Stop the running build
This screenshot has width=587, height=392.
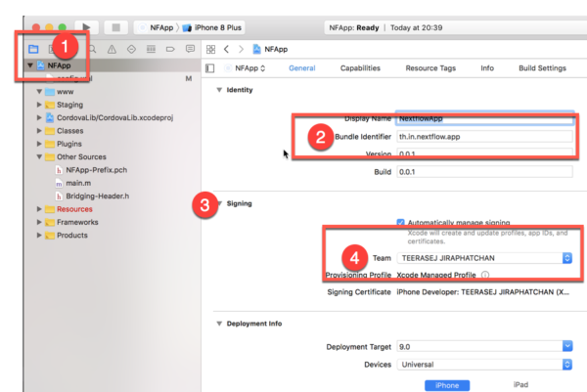click(x=116, y=27)
